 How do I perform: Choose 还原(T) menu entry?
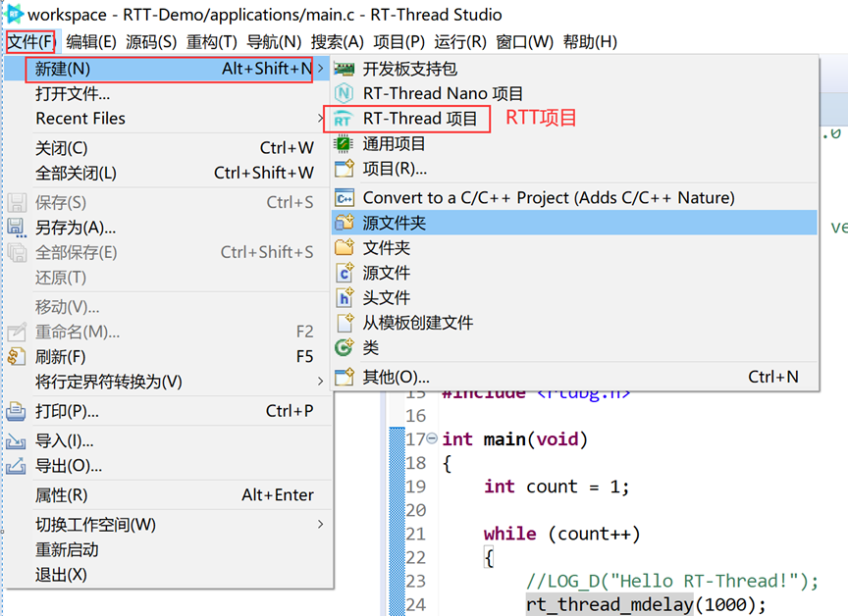pyautogui.click(x=168, y=278)
